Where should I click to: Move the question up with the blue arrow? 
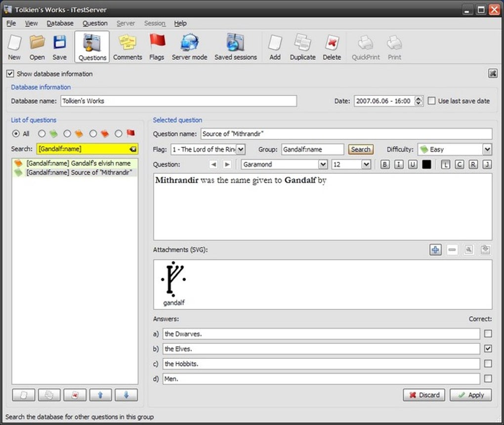100,395
